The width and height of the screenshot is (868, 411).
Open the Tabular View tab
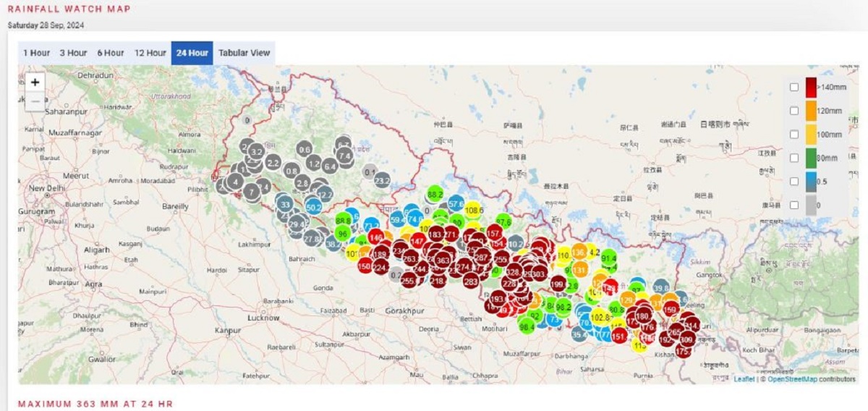point(244,53)
